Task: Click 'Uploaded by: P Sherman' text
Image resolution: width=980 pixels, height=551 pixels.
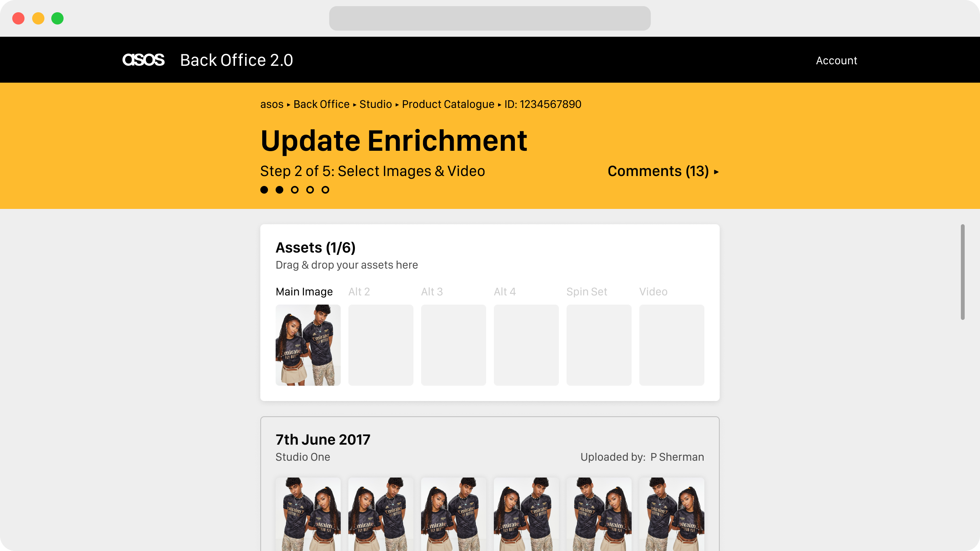Action: pos(642,457)
